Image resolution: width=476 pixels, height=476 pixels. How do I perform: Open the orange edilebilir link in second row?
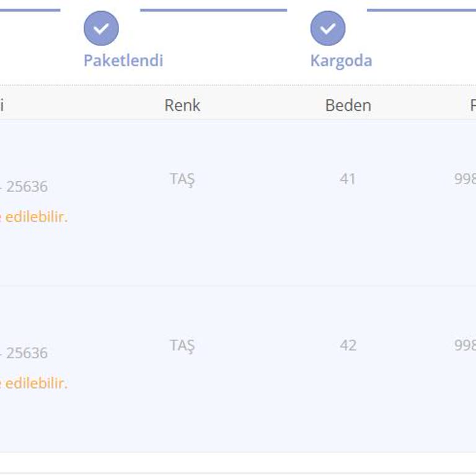(x=34, y=383)
